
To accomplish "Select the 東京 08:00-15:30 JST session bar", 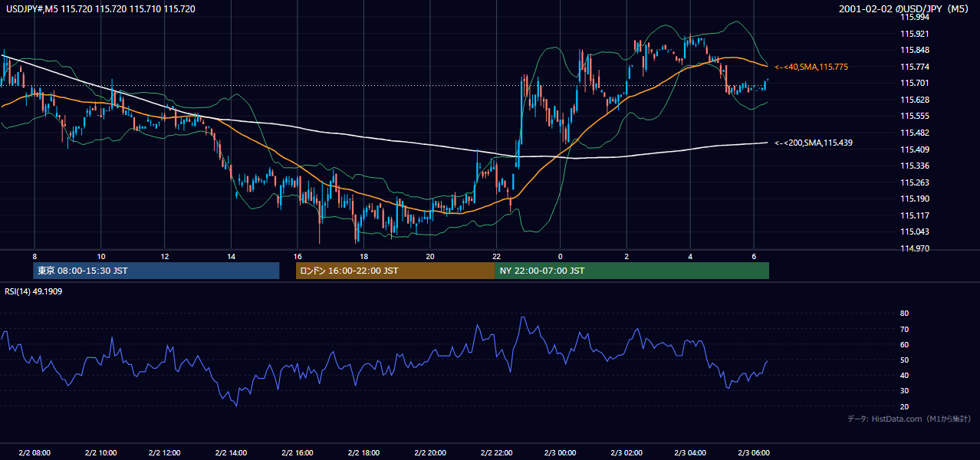I will pos(156,271).
